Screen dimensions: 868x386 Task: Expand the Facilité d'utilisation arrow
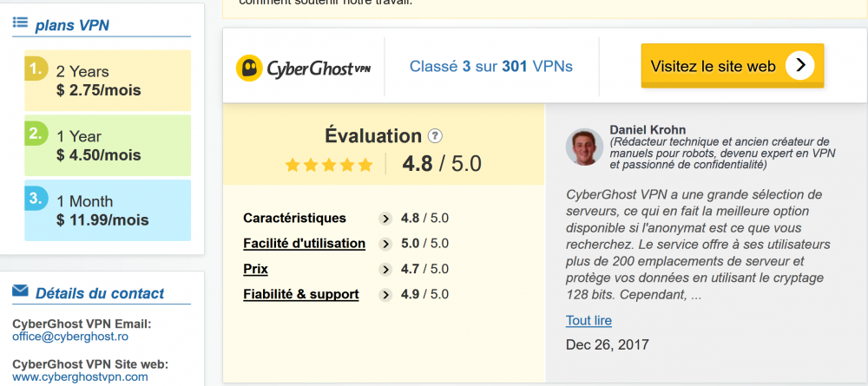coord(385,244)
